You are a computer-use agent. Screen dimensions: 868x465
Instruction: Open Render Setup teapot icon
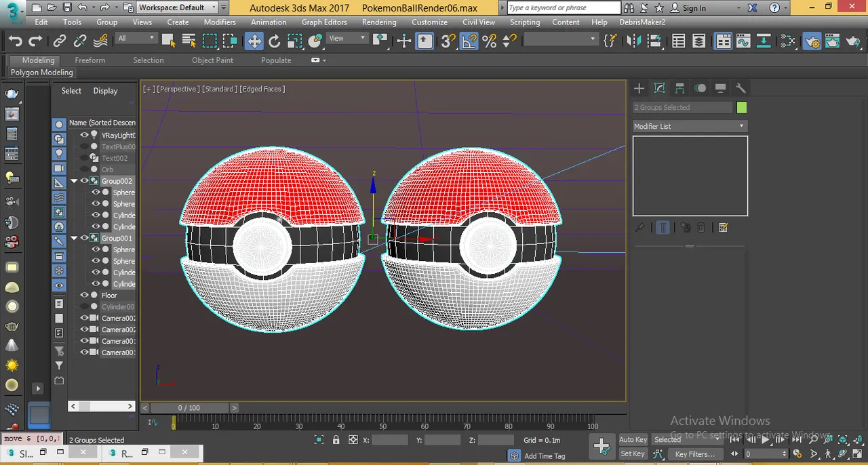pyautogui.click(x=812, y=41)
